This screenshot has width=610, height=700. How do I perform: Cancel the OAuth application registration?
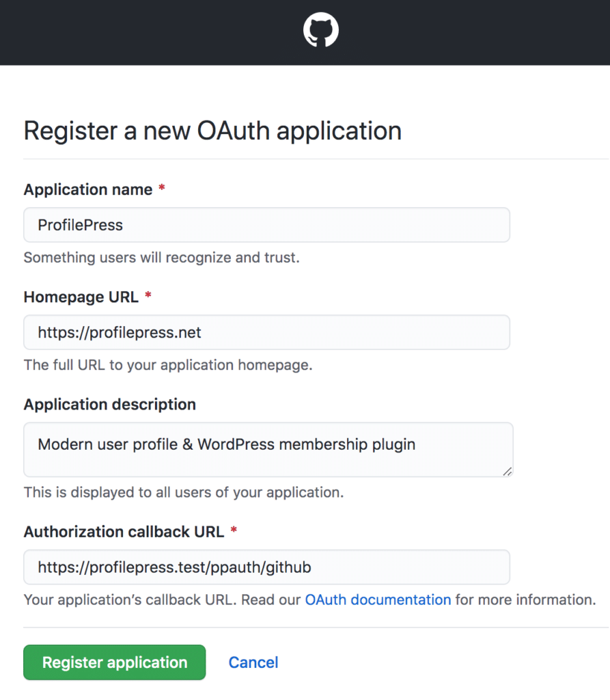tap(253, 662)
